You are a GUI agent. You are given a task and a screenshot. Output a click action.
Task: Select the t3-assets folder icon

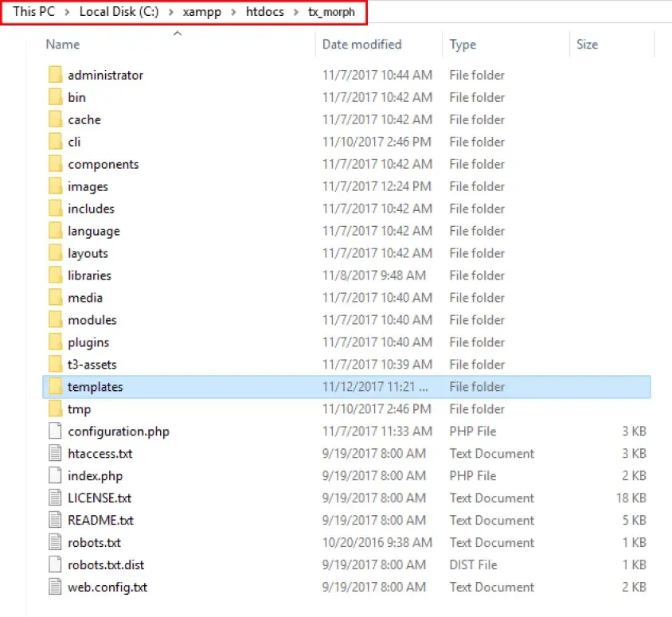point(55,364)
